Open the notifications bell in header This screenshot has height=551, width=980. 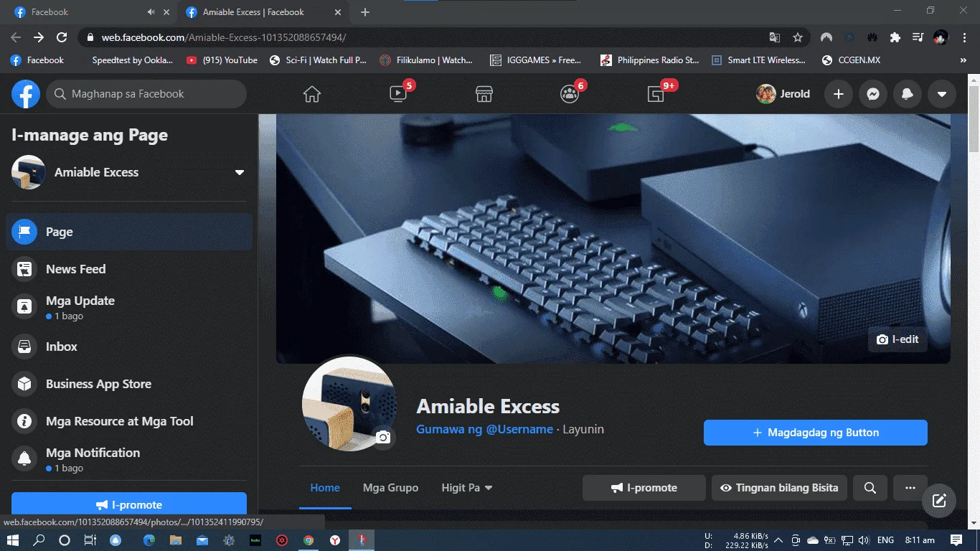(x=907, y=94)
